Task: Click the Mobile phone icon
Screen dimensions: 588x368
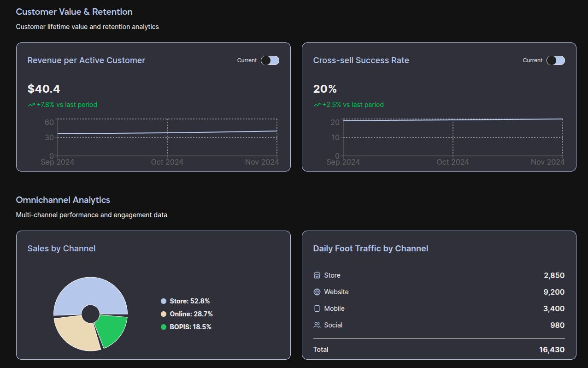Action: point(317,309)
